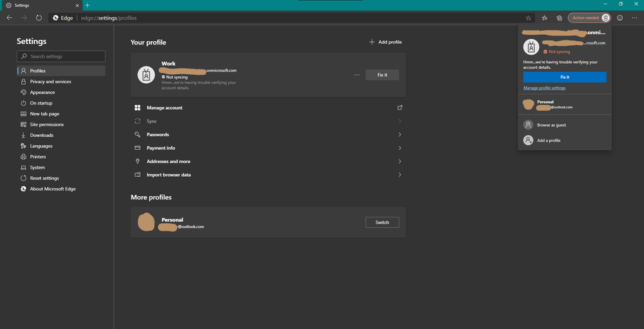Reload the page with the refresh icon
The image size is (644, 329).
pyautogui.click(x=39, y=17)
